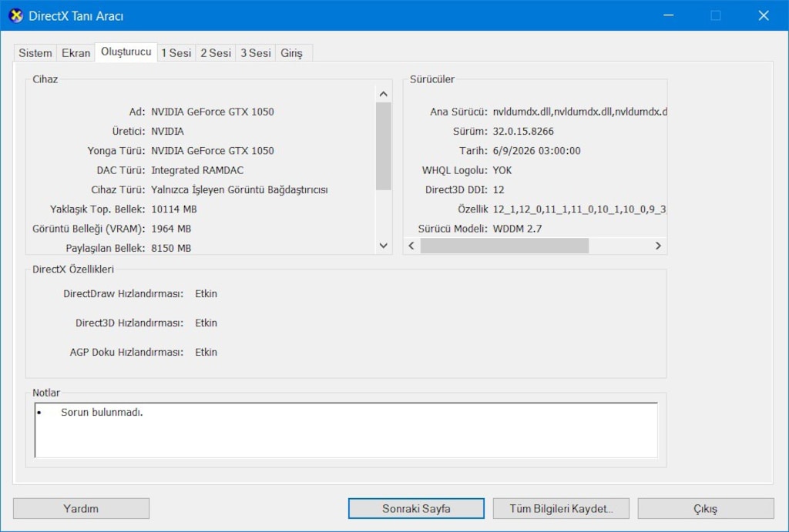Click the Sürücüler scroll left arrow
This screenshot has width=789, height=532.
coord(411,246)
